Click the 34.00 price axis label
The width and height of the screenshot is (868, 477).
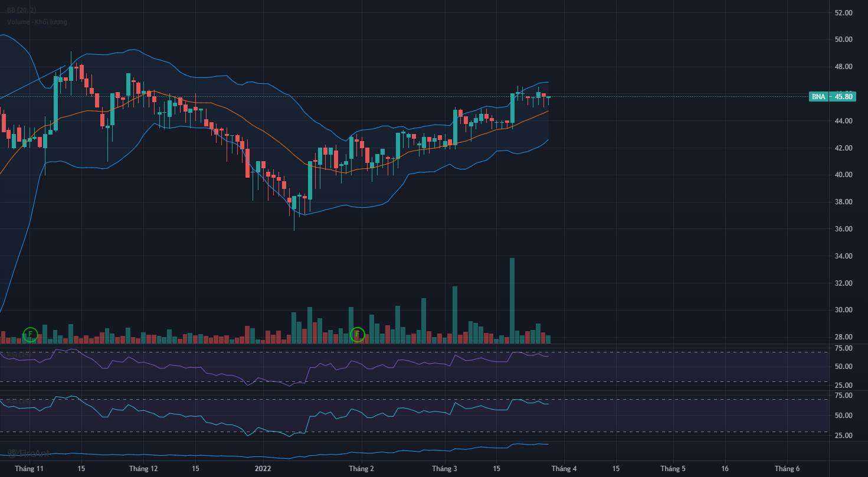click(844, 256)
